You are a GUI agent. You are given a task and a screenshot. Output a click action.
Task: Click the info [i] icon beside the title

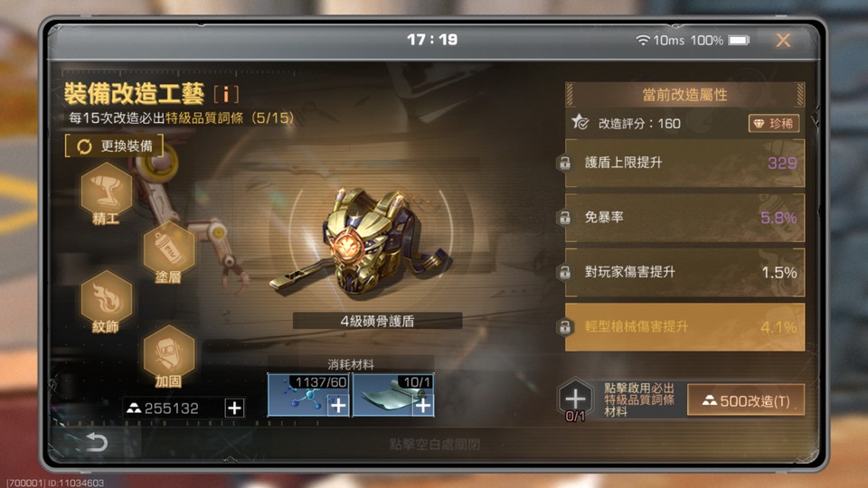coord(226,94)
